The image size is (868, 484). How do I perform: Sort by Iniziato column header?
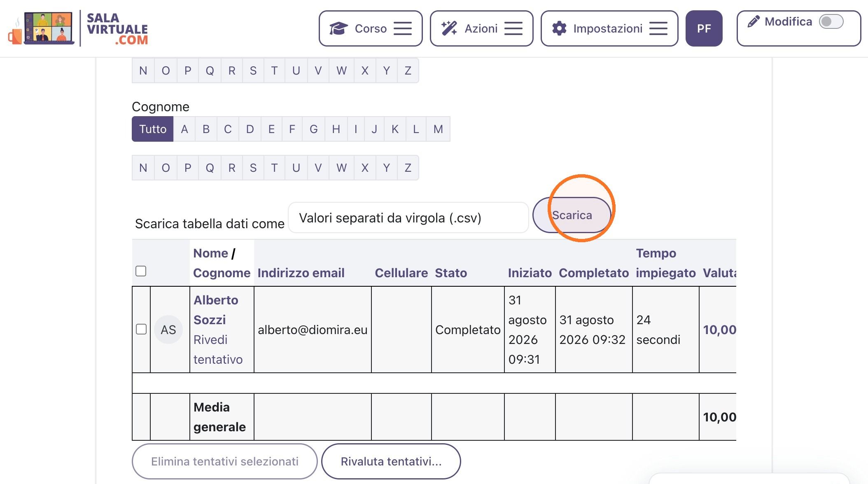[x=530, y=273]
